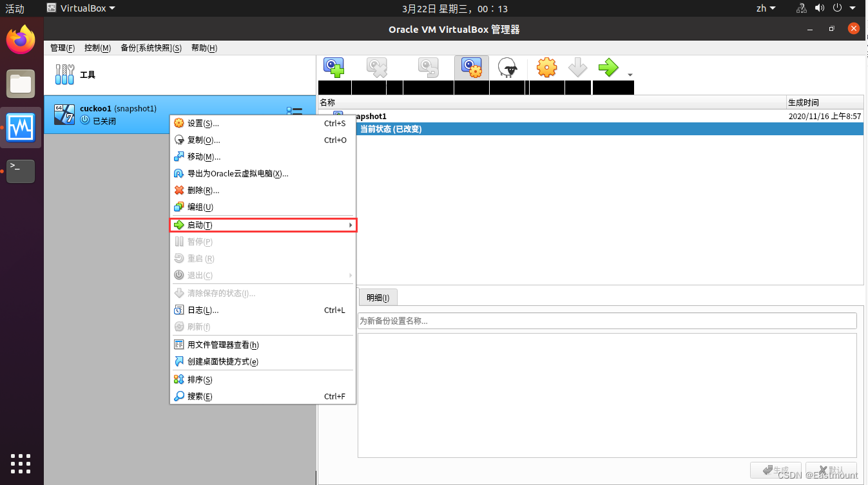Open the dropdown arrow beside the Start icon

point(630,75)
